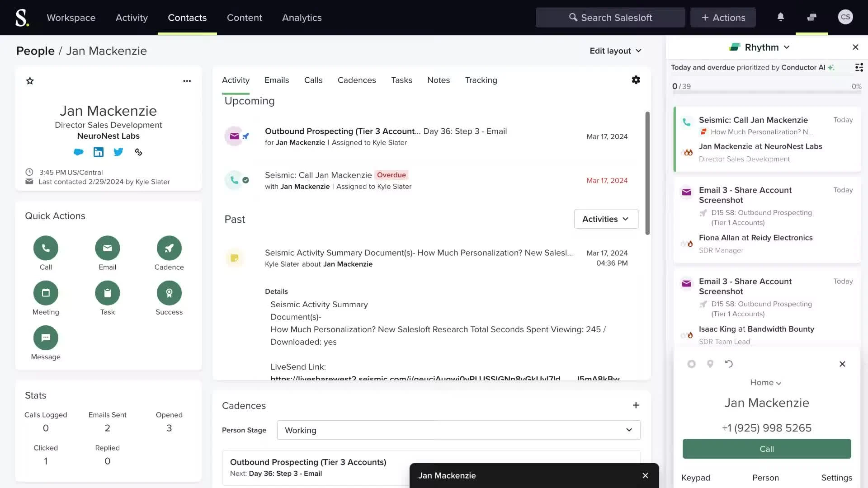Image resolution: width=868 pixels, height=488 pixels.
Task: Click the Salesloft logo icon
Action: 22,18
